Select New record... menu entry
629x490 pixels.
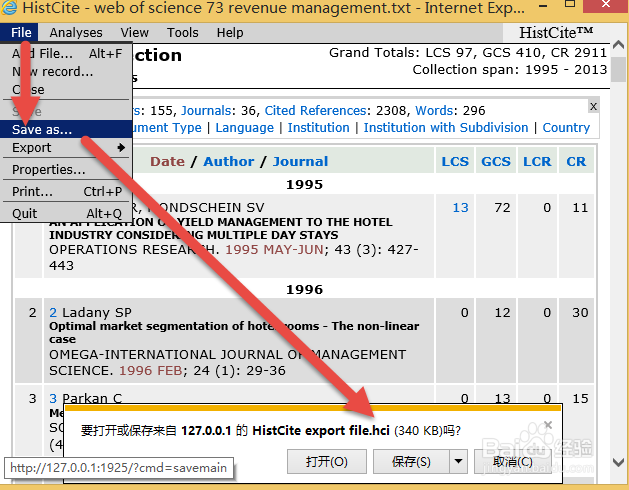(x=66, y=71)
